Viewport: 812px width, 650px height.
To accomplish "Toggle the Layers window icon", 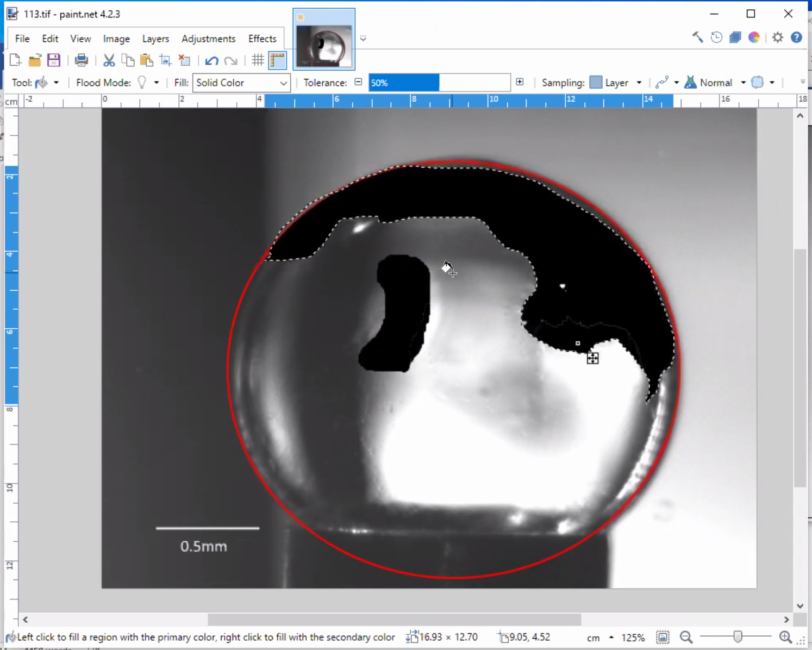I will (x=735, y=37).
